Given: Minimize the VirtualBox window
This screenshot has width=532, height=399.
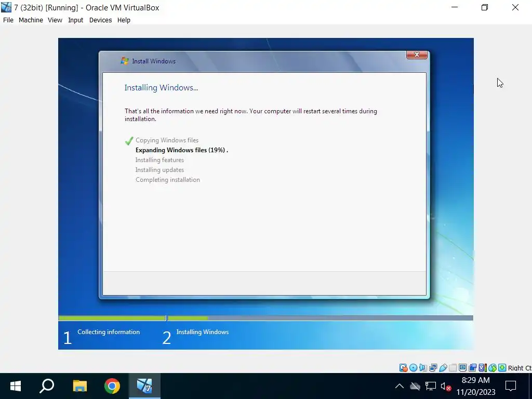Looking at the screenshot, I should point(455,7).
